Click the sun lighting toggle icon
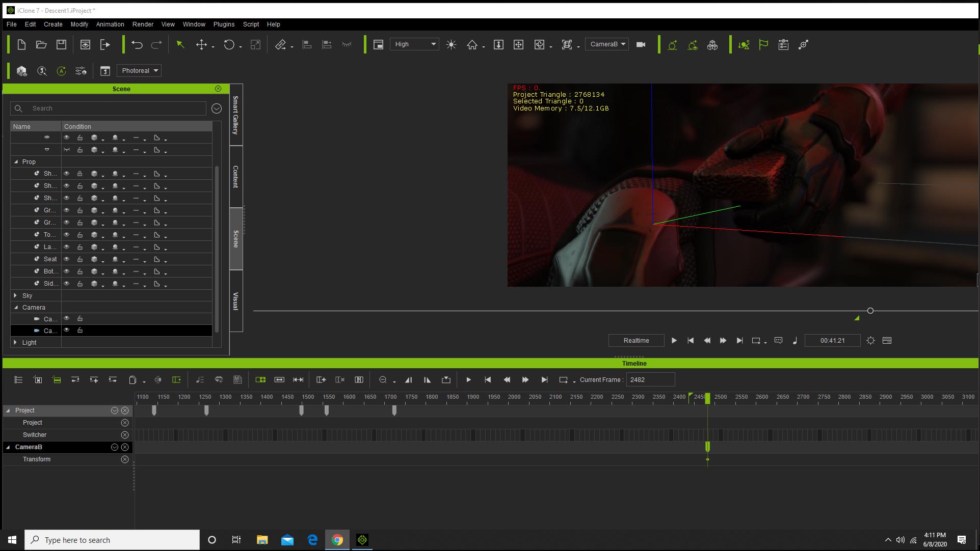 tap(451, 45)
